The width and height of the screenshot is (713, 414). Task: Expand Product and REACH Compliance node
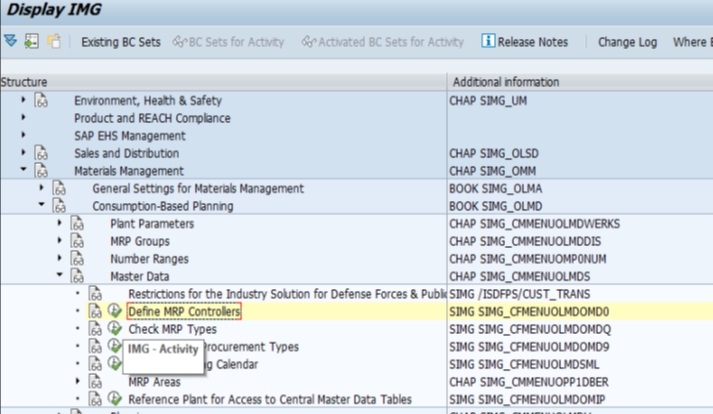pyautogui.click(x=23, y=117)
